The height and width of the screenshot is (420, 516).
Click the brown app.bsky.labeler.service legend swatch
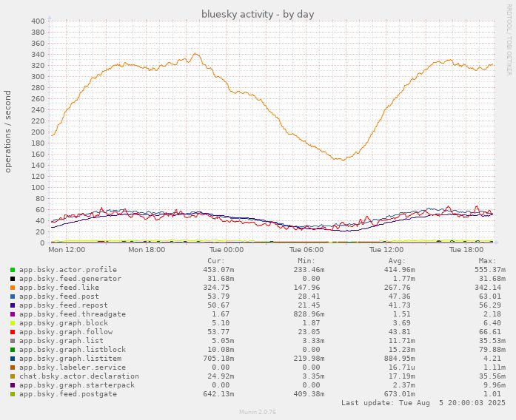click(x=13, y=367)
